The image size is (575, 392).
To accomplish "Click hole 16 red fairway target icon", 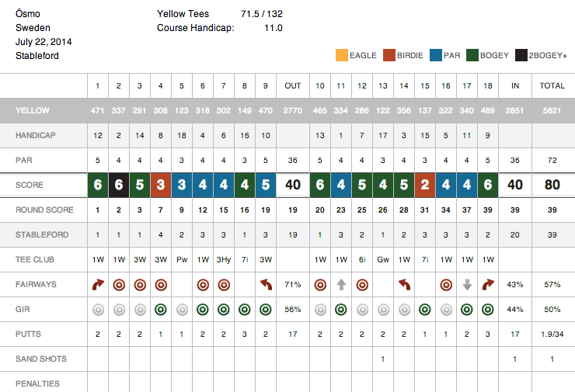I will (x=446, y=285).
